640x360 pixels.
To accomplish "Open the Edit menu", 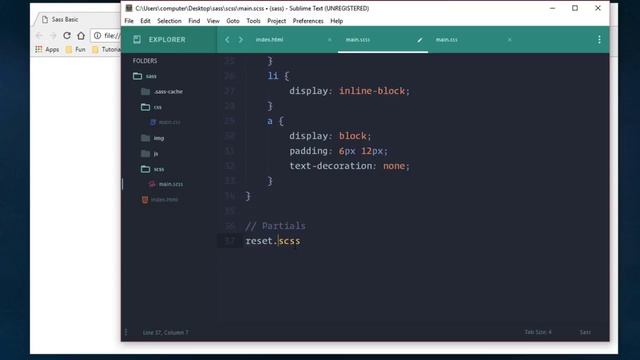I will [x=145, y=21].
